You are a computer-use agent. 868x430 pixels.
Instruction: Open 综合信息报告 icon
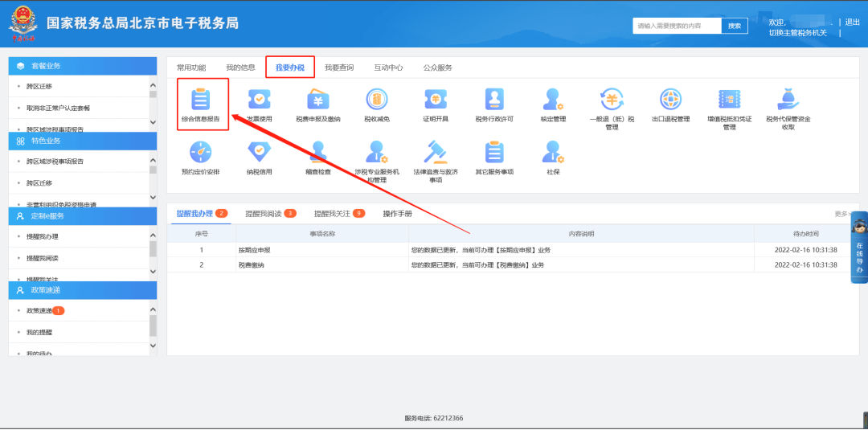coord(200,100)
